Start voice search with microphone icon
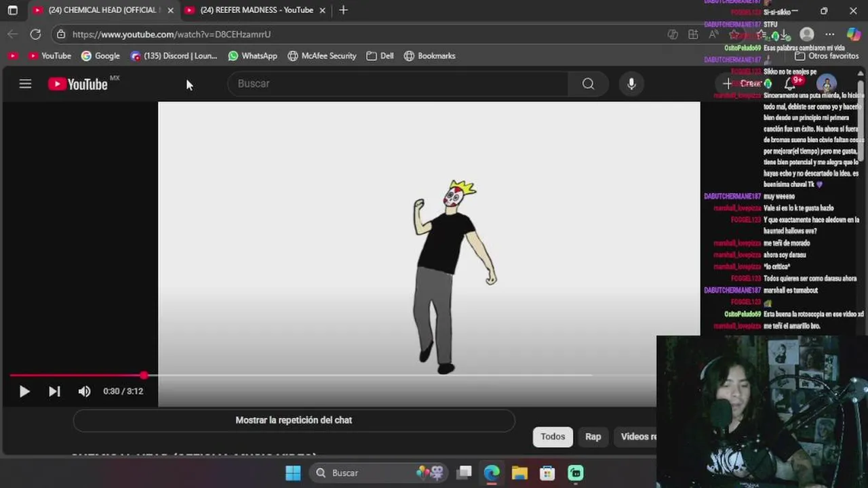The width and height of the screenshot is (868, 488). pyautogui.click(x=631, y=83)
